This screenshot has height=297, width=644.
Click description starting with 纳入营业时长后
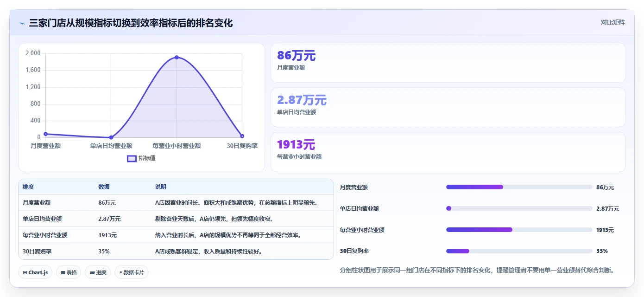228,235
